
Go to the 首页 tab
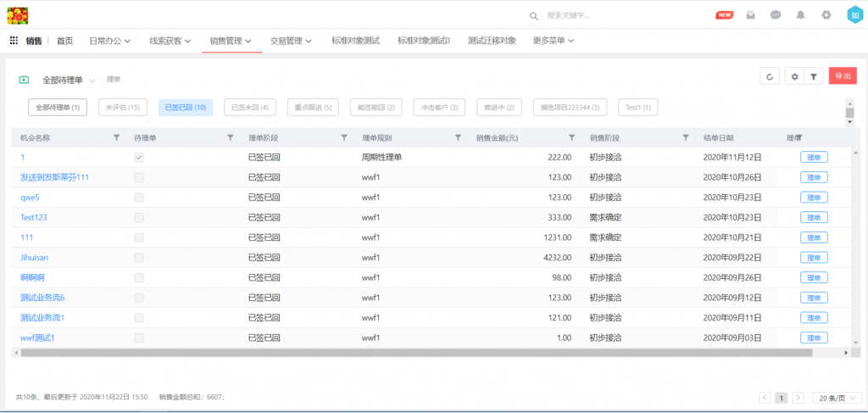(64, 41)
